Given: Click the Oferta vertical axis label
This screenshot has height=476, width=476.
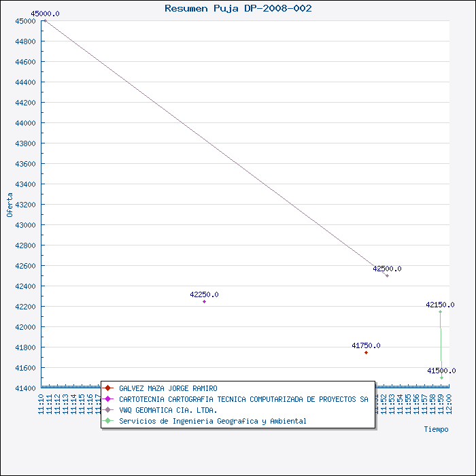Looking at the screenshot, I should tap(10, 204).
